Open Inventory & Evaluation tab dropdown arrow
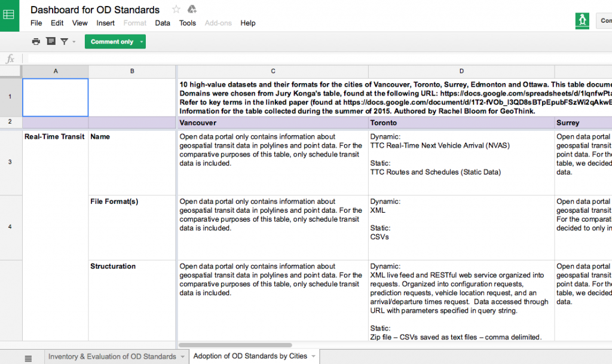Image resolution: width=612 pixels, height=364 pixels. click(182, 357)
